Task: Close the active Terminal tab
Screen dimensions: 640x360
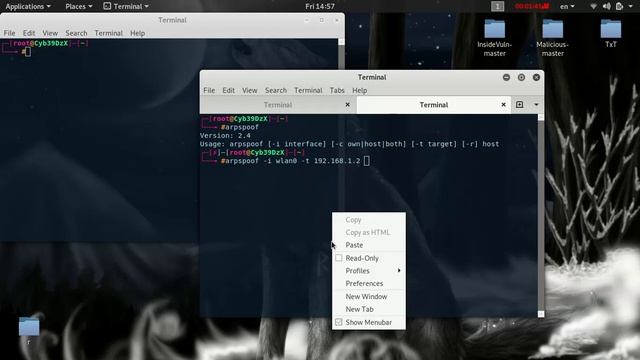Action: coord(503,104)
